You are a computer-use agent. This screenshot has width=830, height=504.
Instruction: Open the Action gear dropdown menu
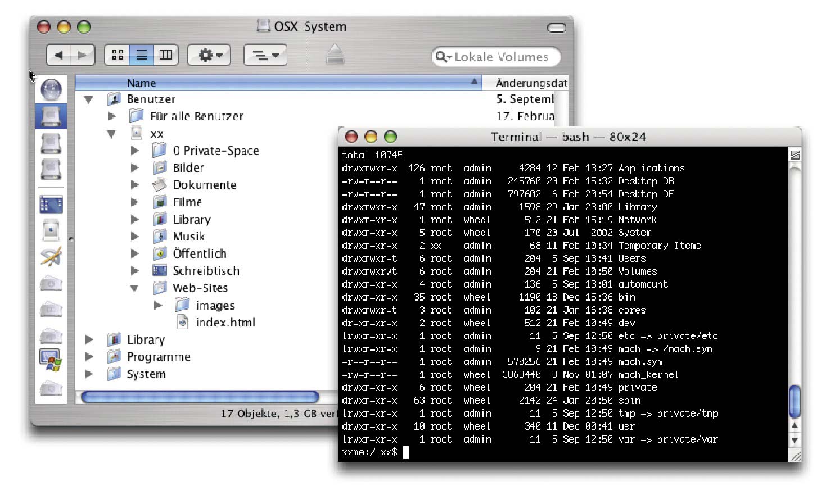(209, 55)
